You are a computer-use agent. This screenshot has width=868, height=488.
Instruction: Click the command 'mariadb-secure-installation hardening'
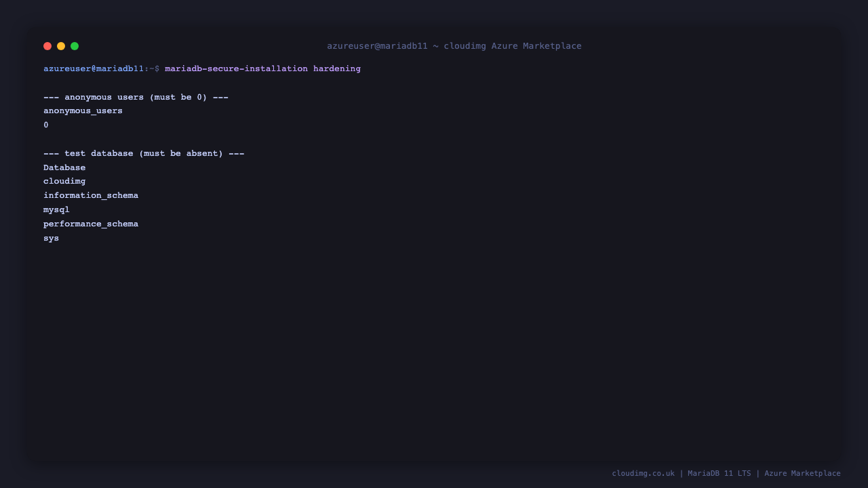(262, 68)
